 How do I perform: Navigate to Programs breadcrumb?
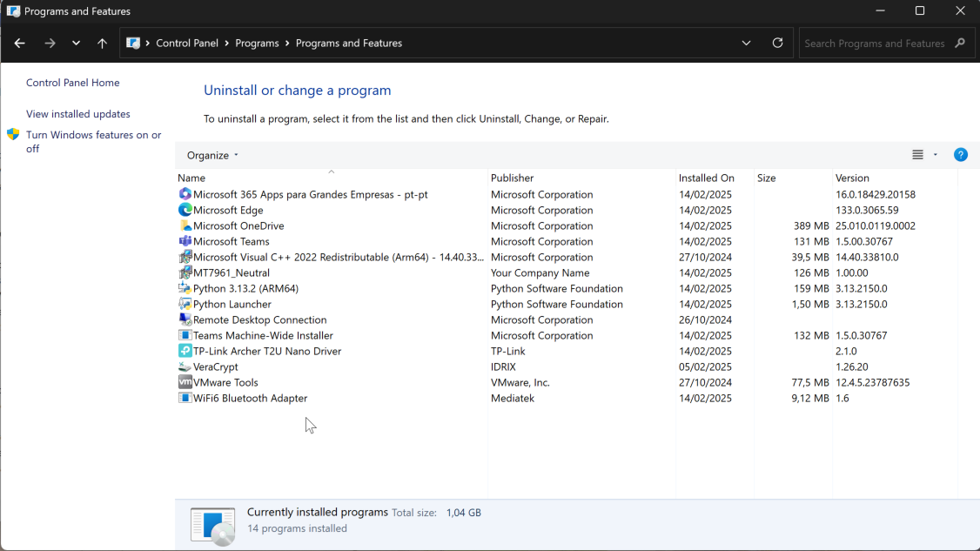[x=257, y=44]
